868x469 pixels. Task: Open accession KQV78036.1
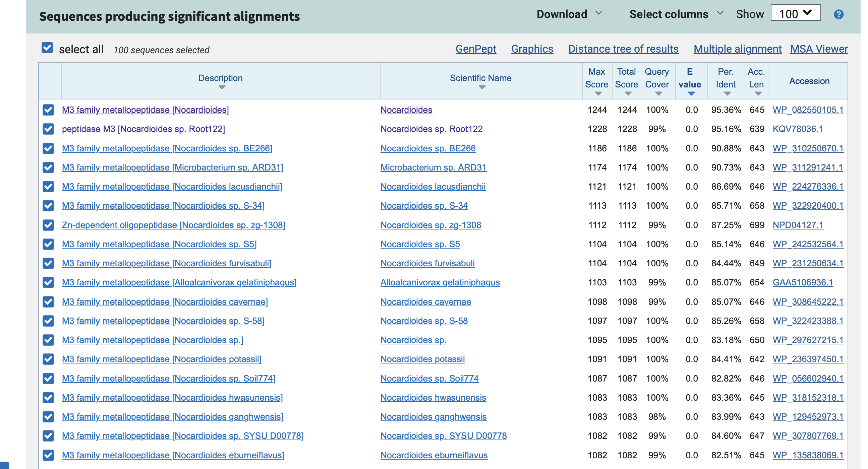pos(798,129)
